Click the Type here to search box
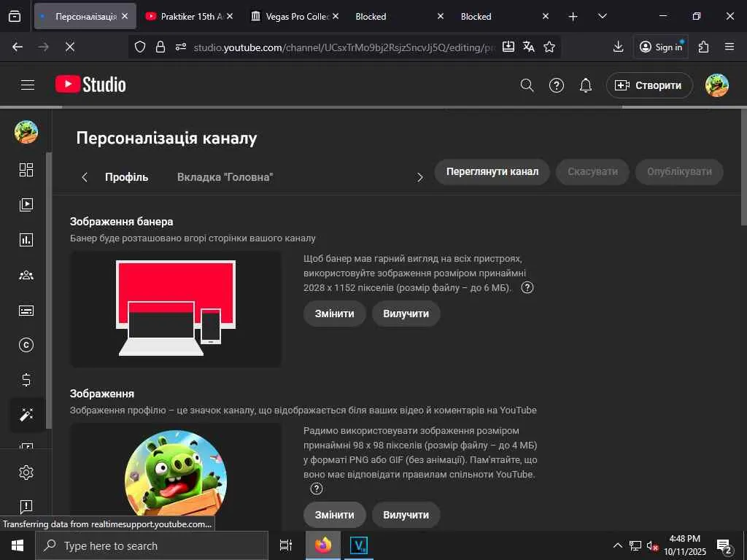The image size is (747, 560). pos(152,545)
